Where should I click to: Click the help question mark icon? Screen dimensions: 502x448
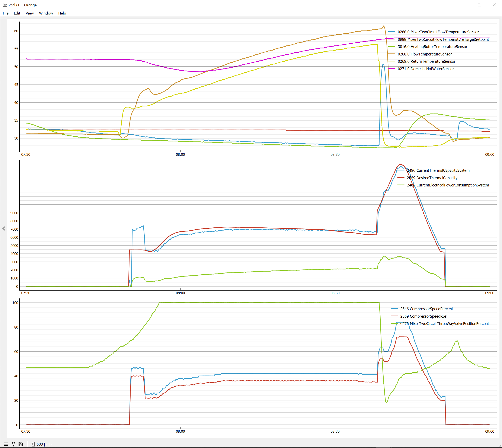coord(13,444)
